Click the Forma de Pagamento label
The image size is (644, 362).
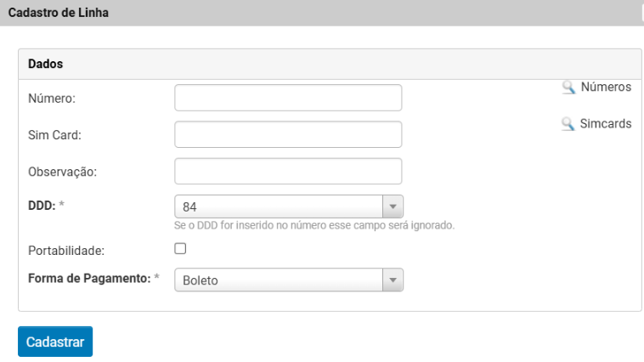(88, 279)
